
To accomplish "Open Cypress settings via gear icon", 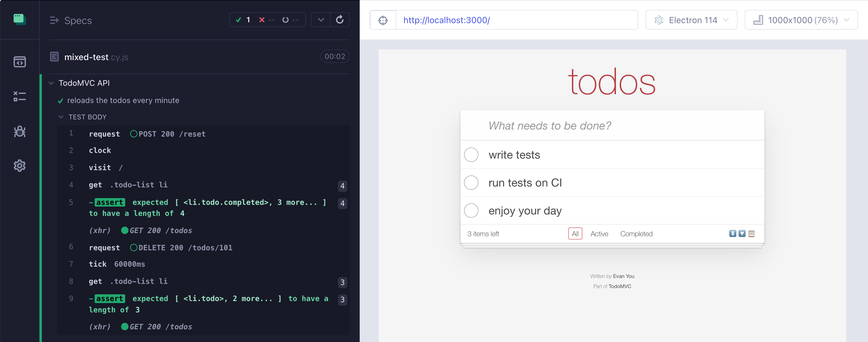I will (19, 166).
